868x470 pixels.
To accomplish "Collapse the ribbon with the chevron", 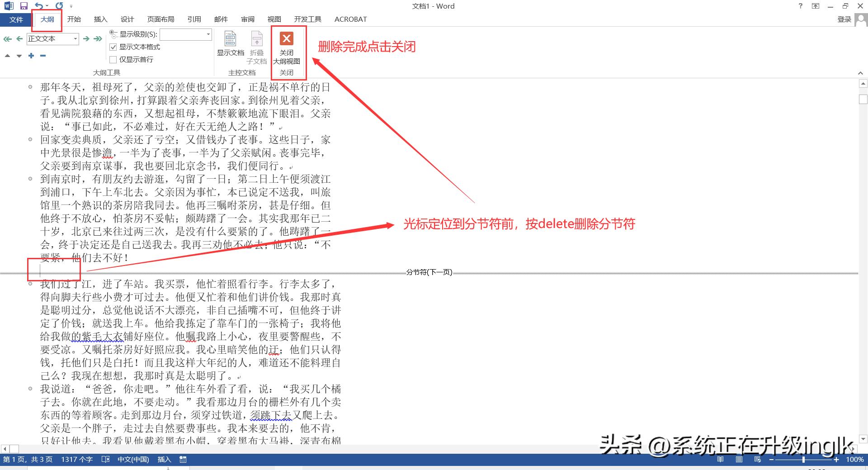I will click(x=860, y=73).
